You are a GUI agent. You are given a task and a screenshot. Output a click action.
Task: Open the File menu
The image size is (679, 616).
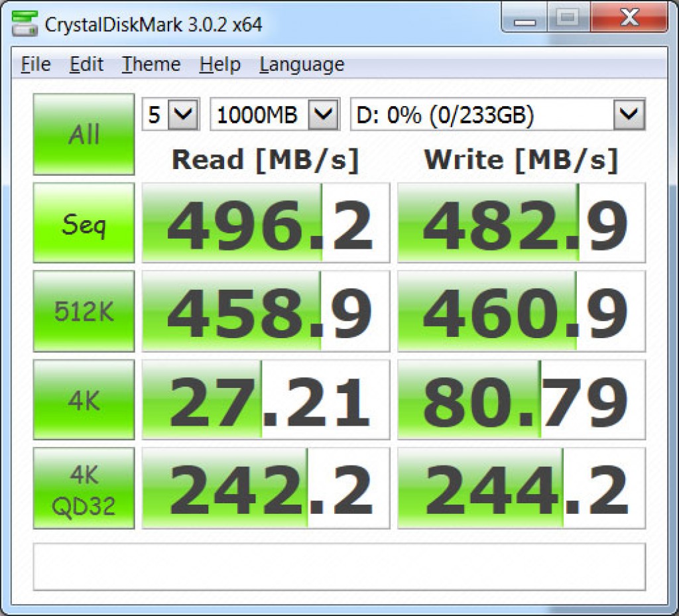pyautogui.click(x=36, y=64)
